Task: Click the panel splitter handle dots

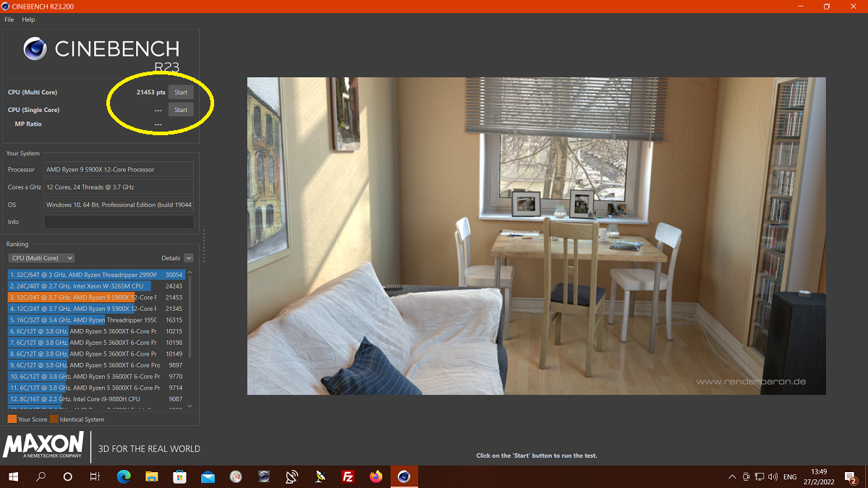Action: [x=204, y=247]
